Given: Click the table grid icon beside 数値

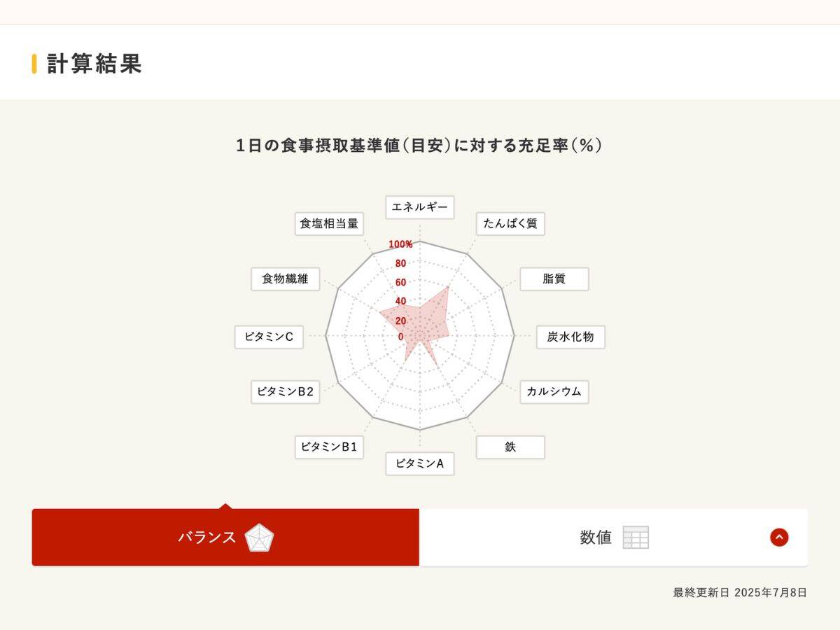Looking at the screenshot, I should 636,538.
